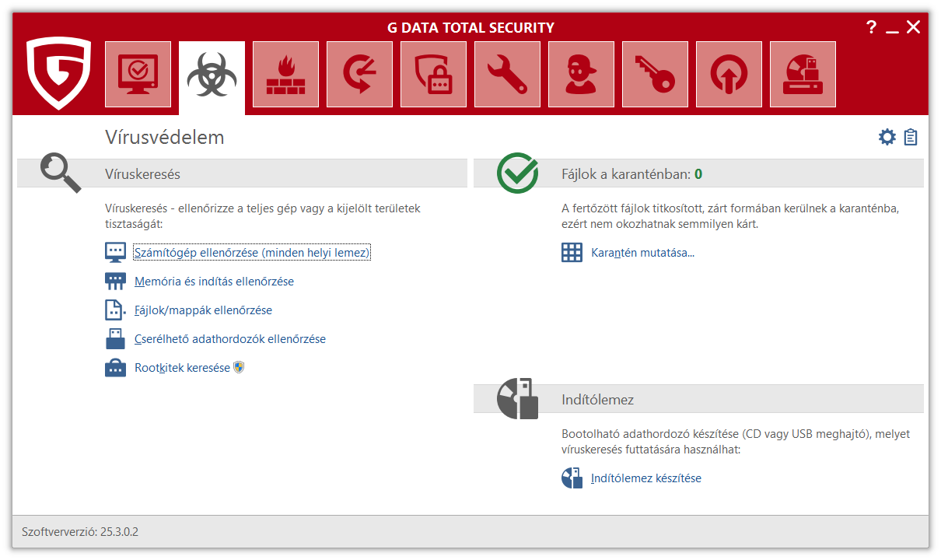
Task: Open the shield with padlock tab
Action: pos(433,74)
